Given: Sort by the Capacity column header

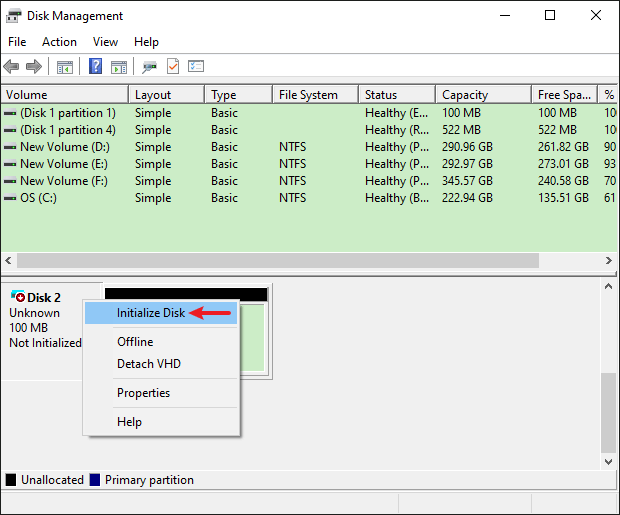Looking at the screenshot, I should pyautogui.click(x=483, y=95).
